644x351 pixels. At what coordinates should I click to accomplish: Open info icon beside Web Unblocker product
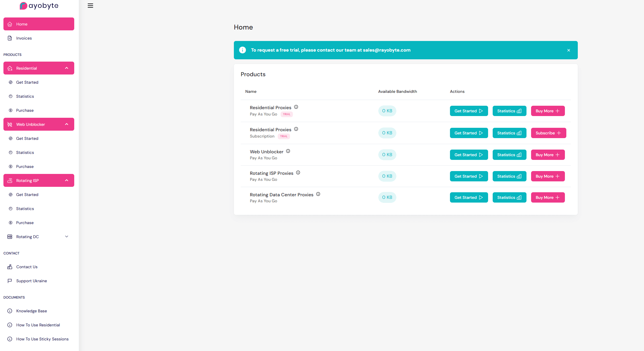(x=288, y=151)
